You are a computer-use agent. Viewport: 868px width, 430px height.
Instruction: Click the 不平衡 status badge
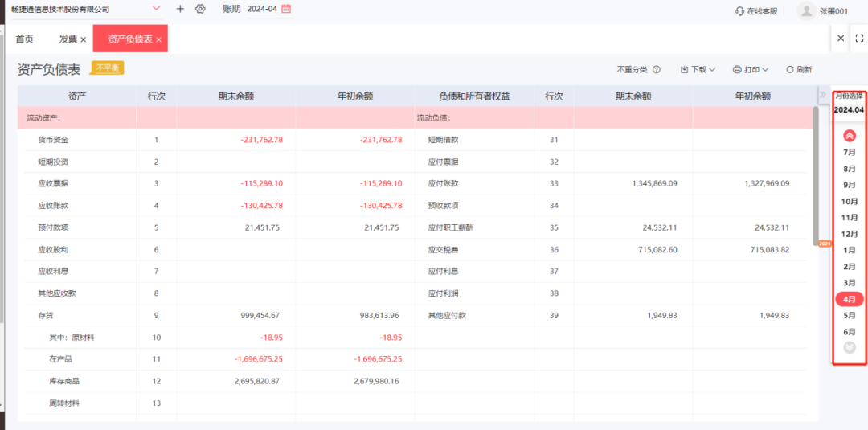(108, 68)
